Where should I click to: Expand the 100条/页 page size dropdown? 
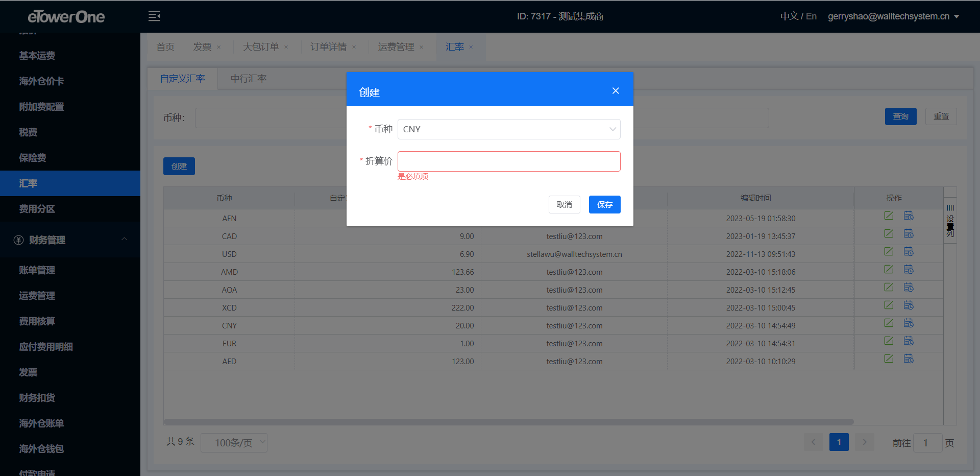pos(234,443)
